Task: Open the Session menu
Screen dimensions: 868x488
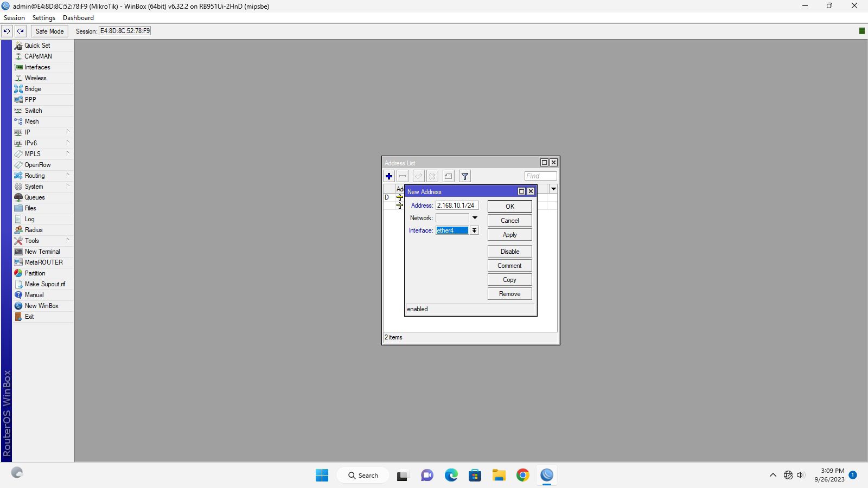Action: (14, 18)
